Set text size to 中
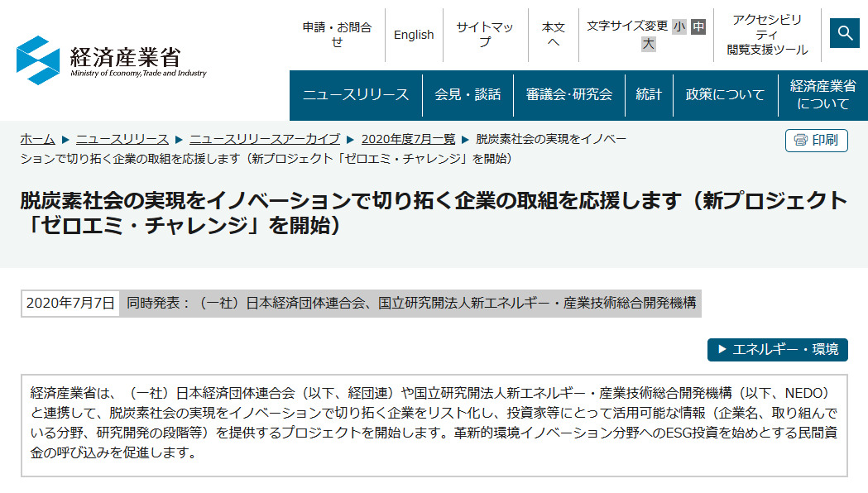Image resolution: width=868 pixels, height=493 pixels. [698, 26]
